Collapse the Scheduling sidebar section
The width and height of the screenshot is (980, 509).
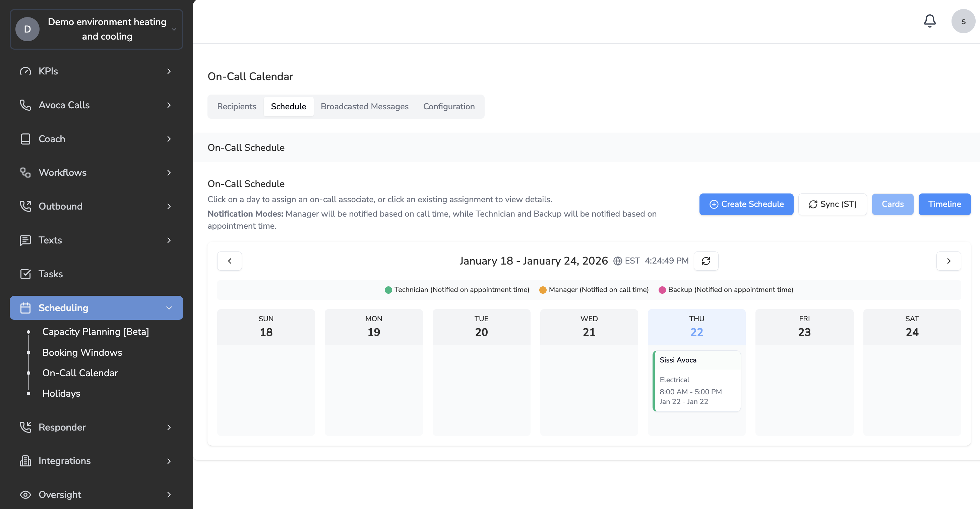coord(169,308)
